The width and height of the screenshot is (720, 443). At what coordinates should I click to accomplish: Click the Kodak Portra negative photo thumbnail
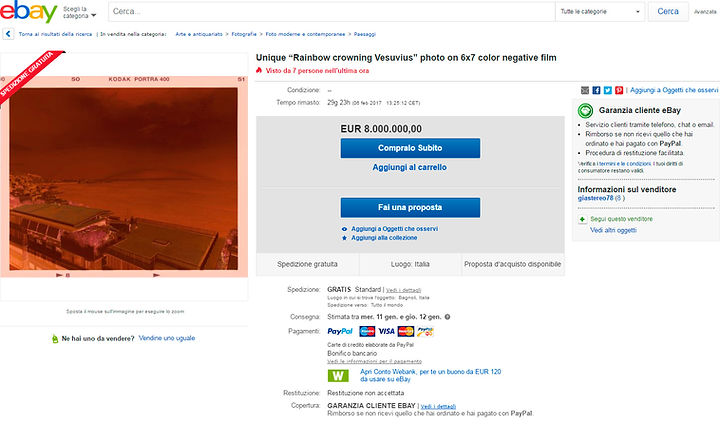pos(124,177)
